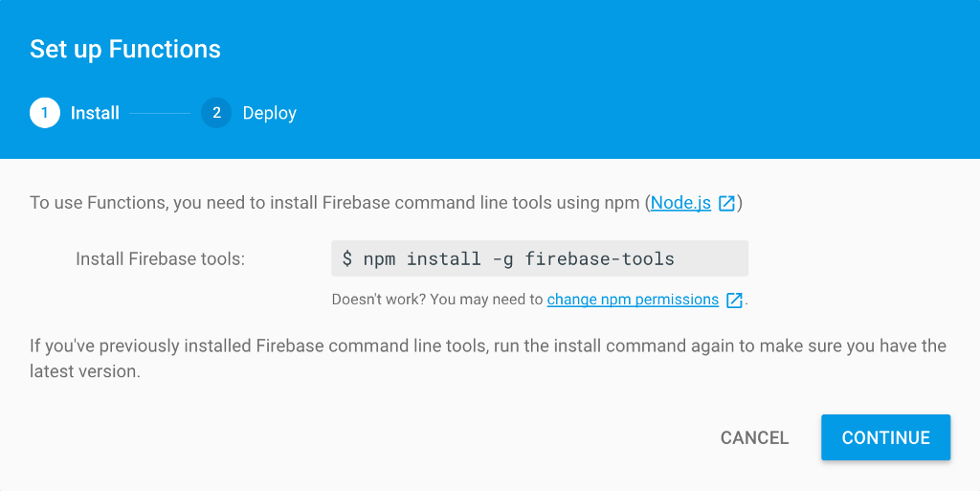The width and height of the screenshot is (980, 491).
Task: Click the firebase-tools text in command
Action: tap(599, 258)
